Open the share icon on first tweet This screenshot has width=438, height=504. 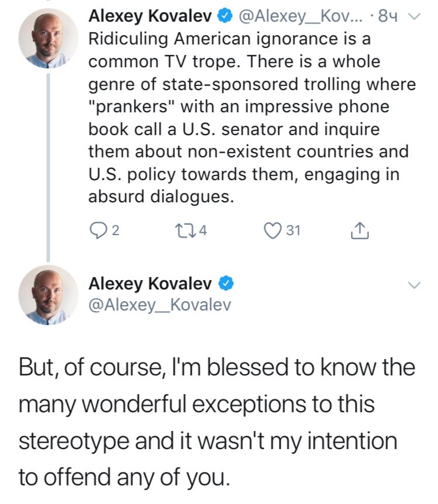click(360, 230)
